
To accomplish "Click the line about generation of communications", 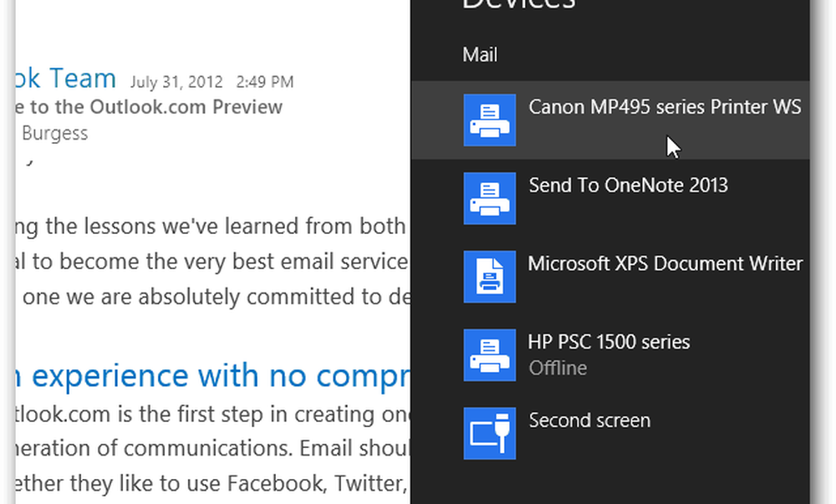I will click(213, 448).
